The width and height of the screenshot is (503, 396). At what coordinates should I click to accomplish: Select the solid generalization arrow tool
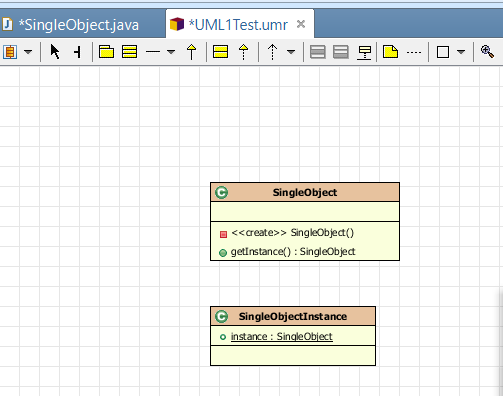[192, 52]
